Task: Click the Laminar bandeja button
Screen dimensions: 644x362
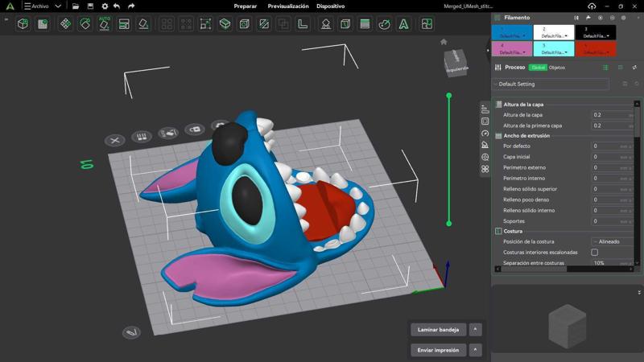Action: pos(438,330)
